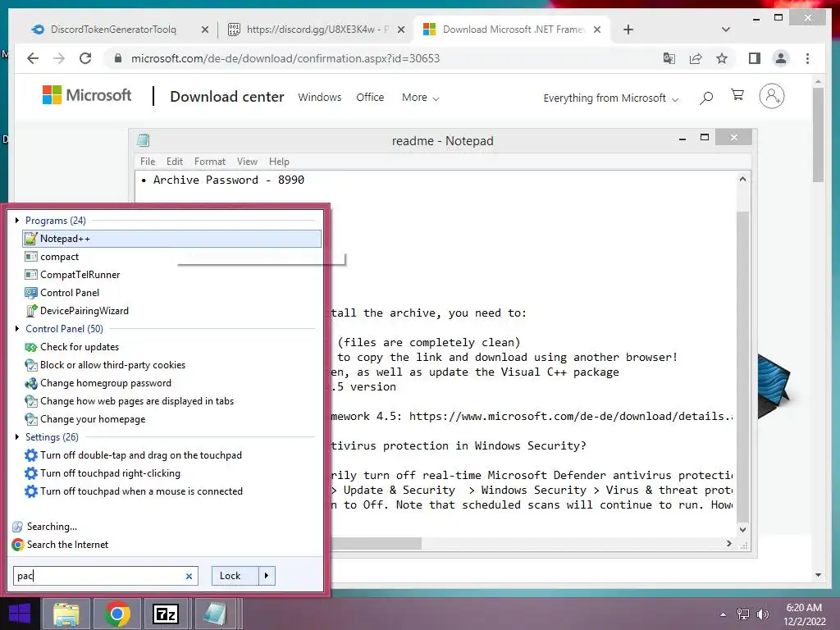Open new Chrome tab with plus button
The image size is (840, 630).
click(628, 30)
